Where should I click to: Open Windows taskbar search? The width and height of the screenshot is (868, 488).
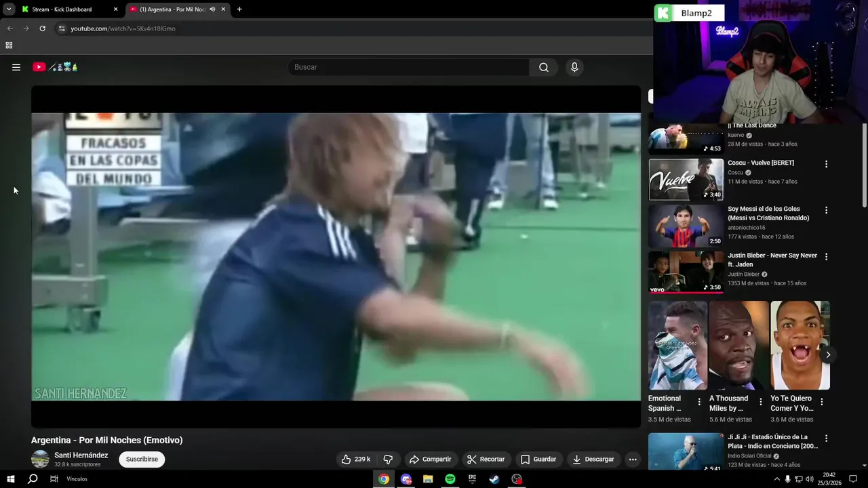33,479
